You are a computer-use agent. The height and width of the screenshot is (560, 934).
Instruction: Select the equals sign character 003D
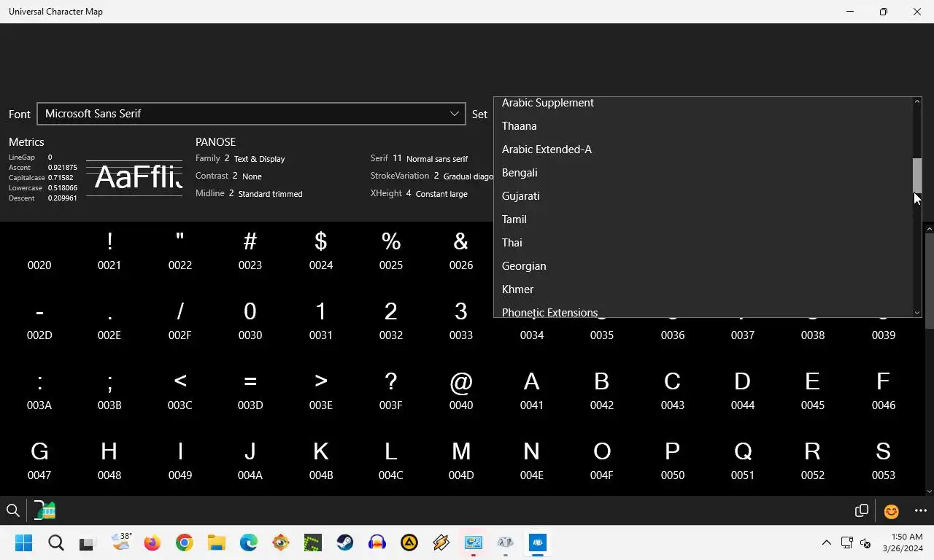[250, 390]
